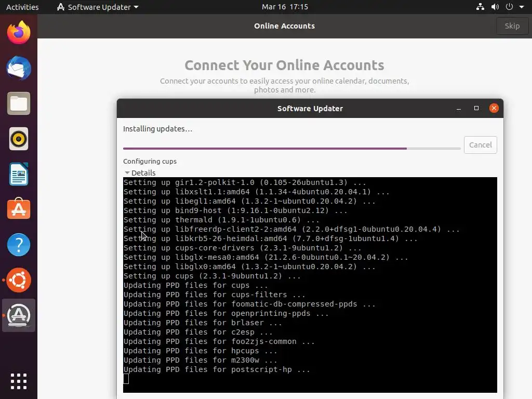Viewport: 532px width, 399px height.
Task: Click line 'Updating PPD files for cups-filters'
Action: coord(214,295)
